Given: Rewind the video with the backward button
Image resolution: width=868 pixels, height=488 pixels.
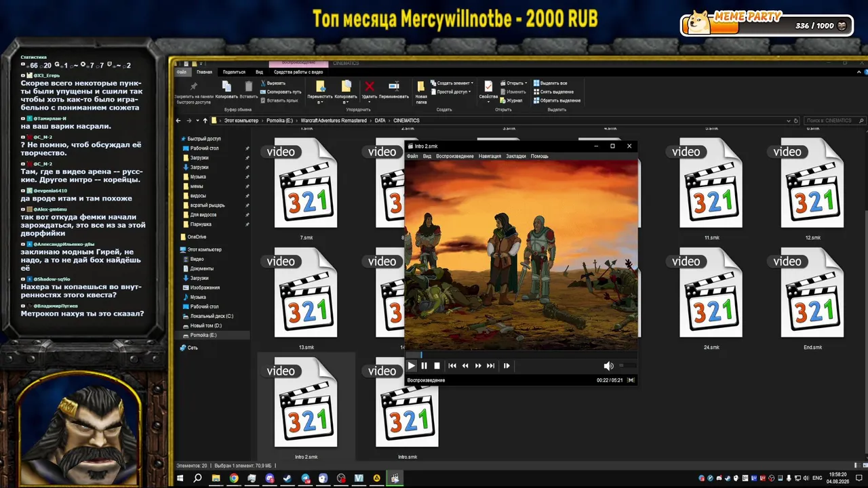Looking at the screenshot, I should click(465, 366).
